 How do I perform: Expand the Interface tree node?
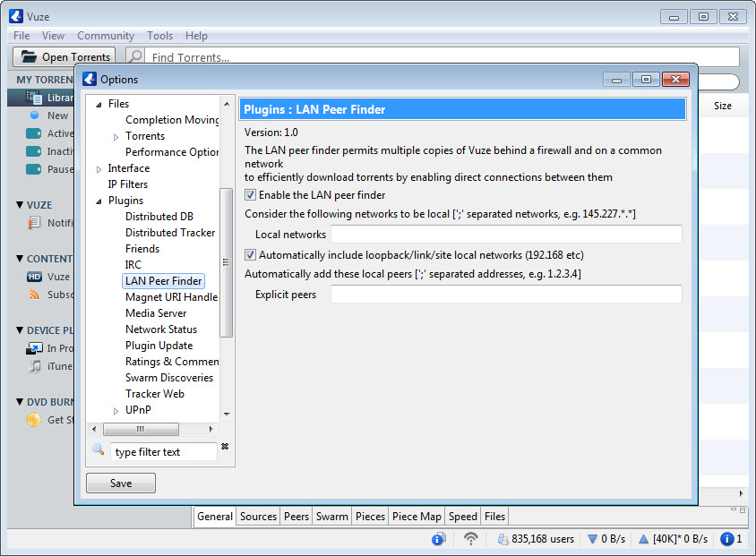click(x=99, y=169)
